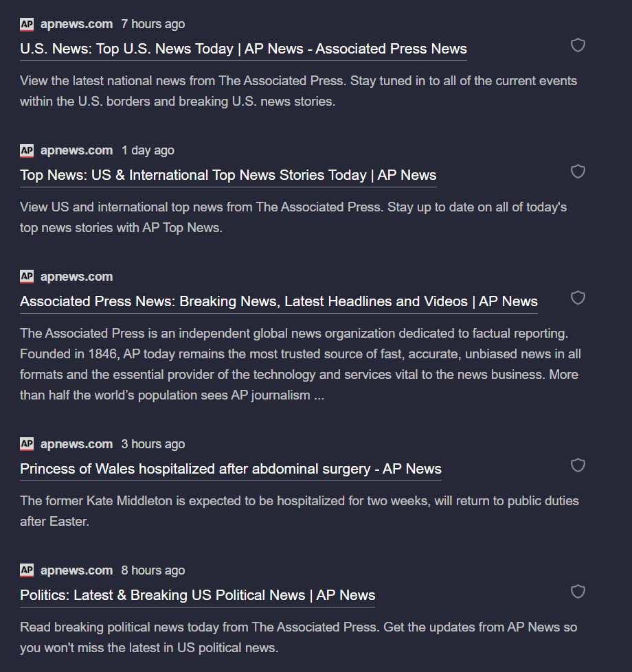Click apnews.com domain posted 1 day ago
The width and height of the screenshot is (632, 672).
pos(76,151)
